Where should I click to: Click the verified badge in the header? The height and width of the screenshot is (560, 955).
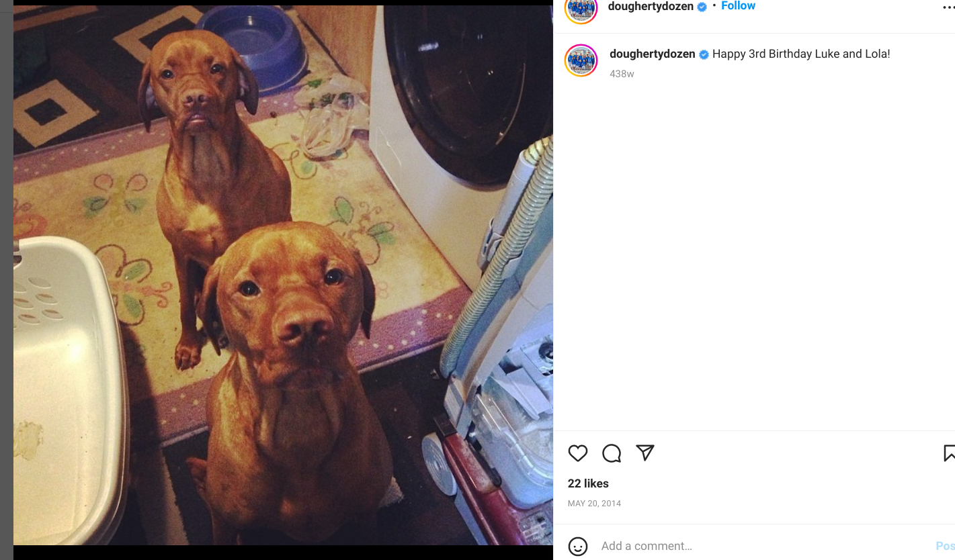tap(702, 7)
